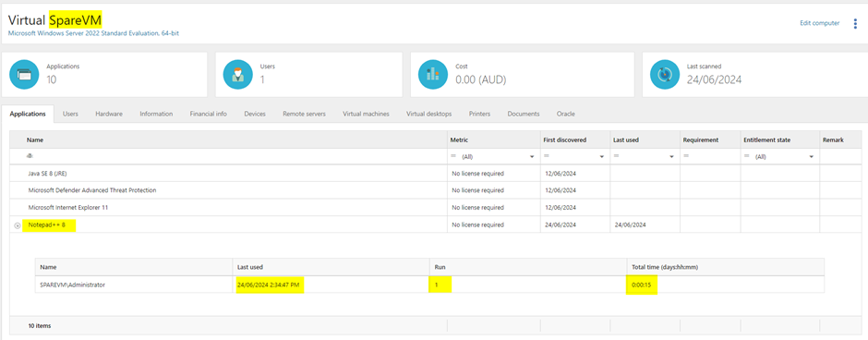Viewport: 868px width, 340px height.
Task: Collapse the Notepad++ 8 row expander
Action: coord(18,225)
